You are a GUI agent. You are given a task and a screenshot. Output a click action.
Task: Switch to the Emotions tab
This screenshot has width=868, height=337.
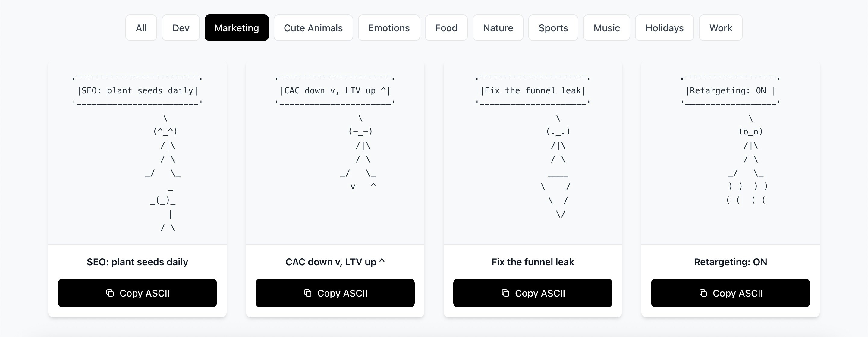(x=388, y=28)
